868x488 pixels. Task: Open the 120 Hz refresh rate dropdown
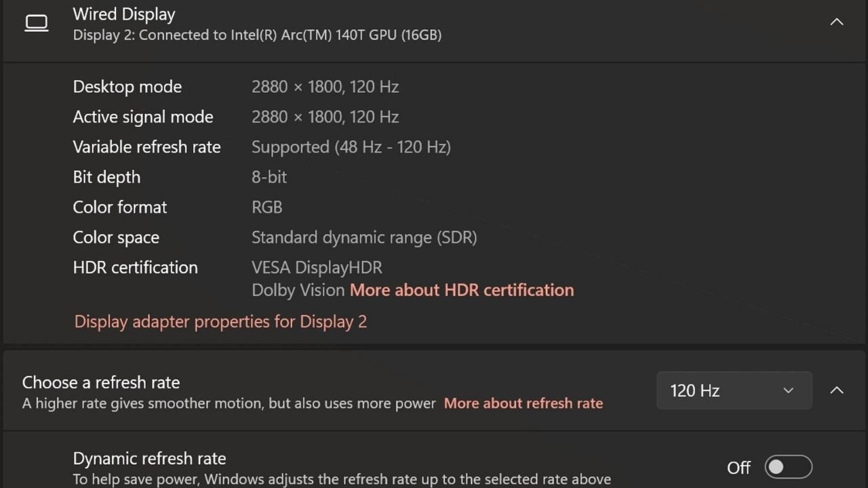point(734,390)
